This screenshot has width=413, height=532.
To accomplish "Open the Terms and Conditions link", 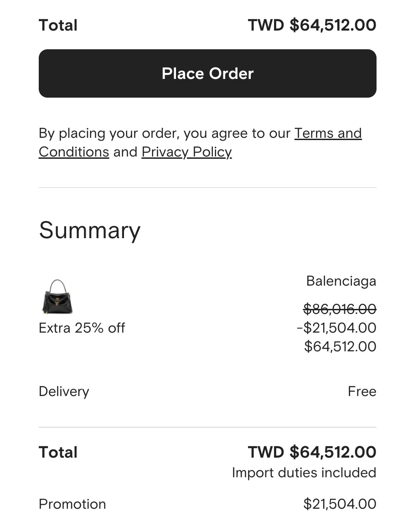I will coord(328,133).
